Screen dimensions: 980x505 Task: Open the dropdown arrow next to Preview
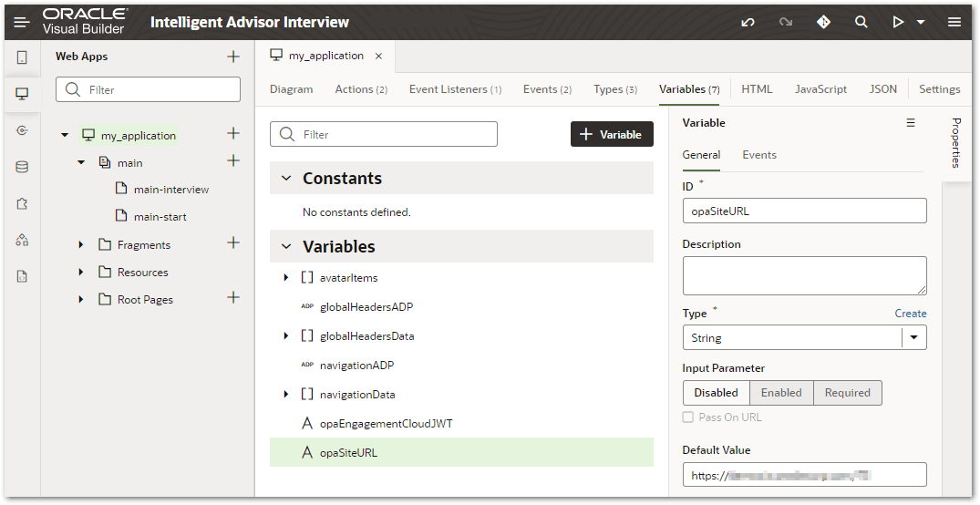[x=921, y=23]
